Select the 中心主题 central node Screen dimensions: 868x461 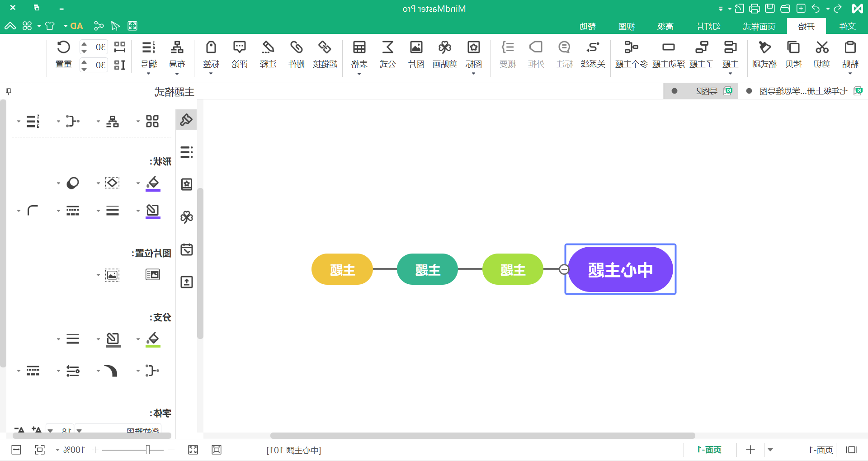(620, 269)
